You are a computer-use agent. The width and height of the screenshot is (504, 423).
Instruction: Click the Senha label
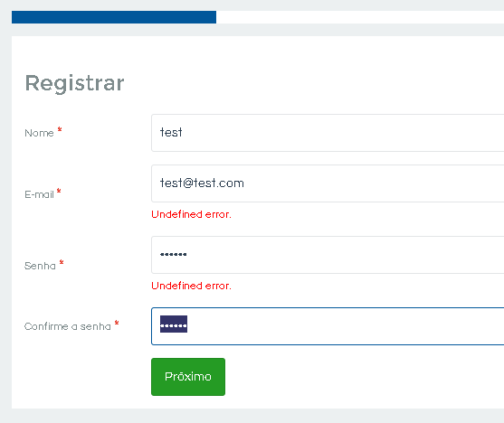tap(40, 266)
